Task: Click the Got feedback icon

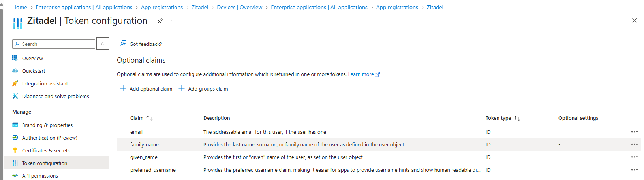Action: (123, 44)
